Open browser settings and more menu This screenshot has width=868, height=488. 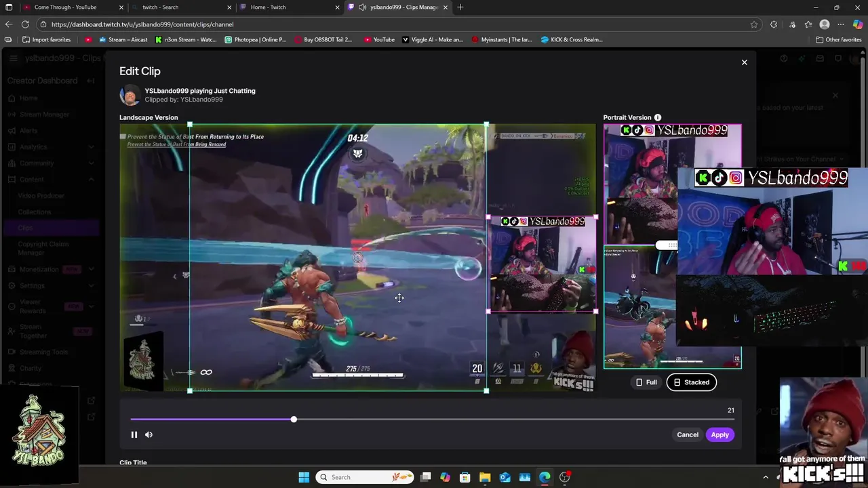coord(841,24)
